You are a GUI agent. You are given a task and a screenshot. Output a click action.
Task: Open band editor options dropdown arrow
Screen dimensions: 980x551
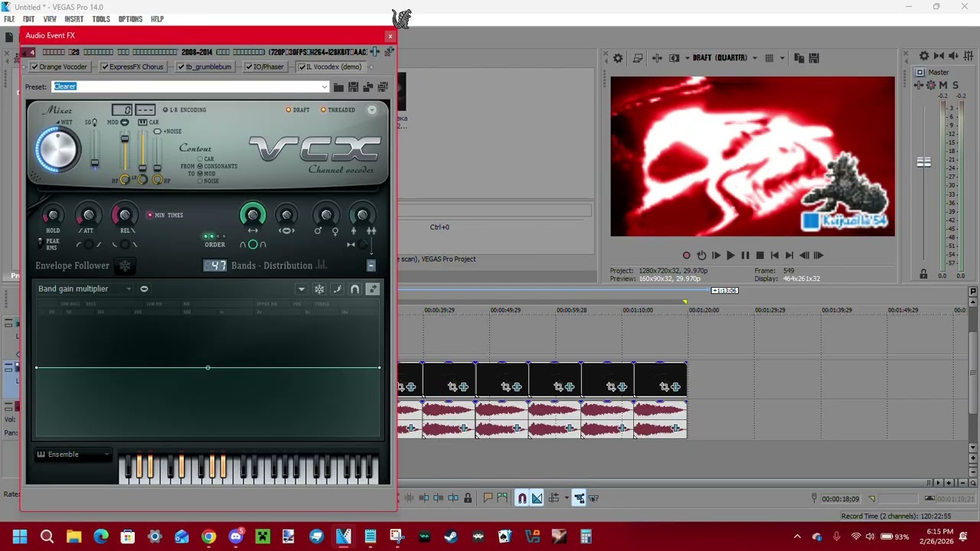click(302, 289)
